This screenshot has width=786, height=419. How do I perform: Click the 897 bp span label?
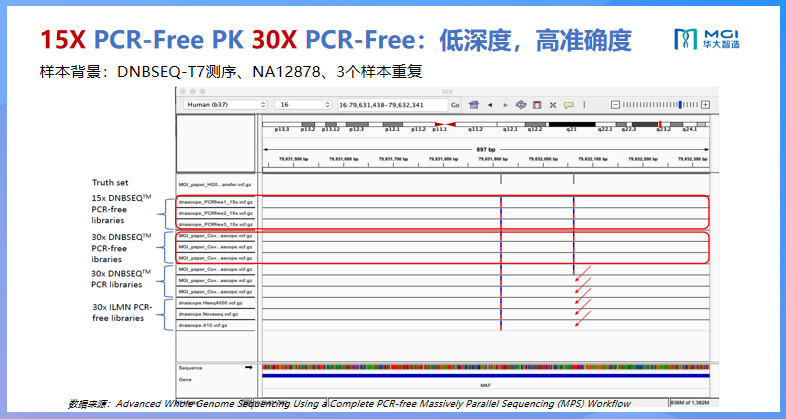tap(486, 149)
